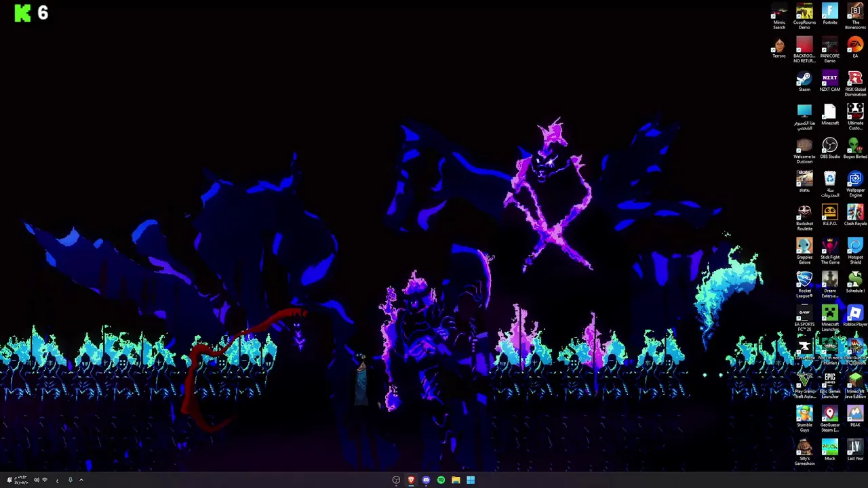Select Stick Fight The Game icon
The image size is (868, 488).
coord(830,251)
